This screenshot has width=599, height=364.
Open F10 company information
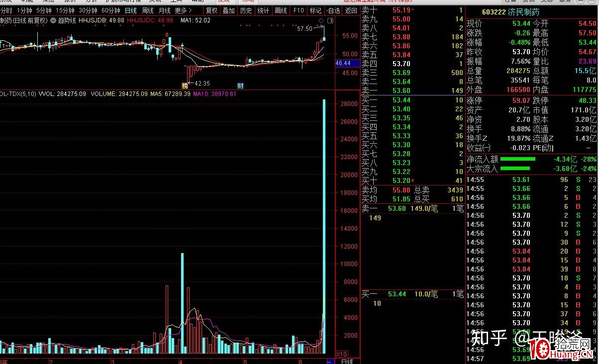pos(299,10)
